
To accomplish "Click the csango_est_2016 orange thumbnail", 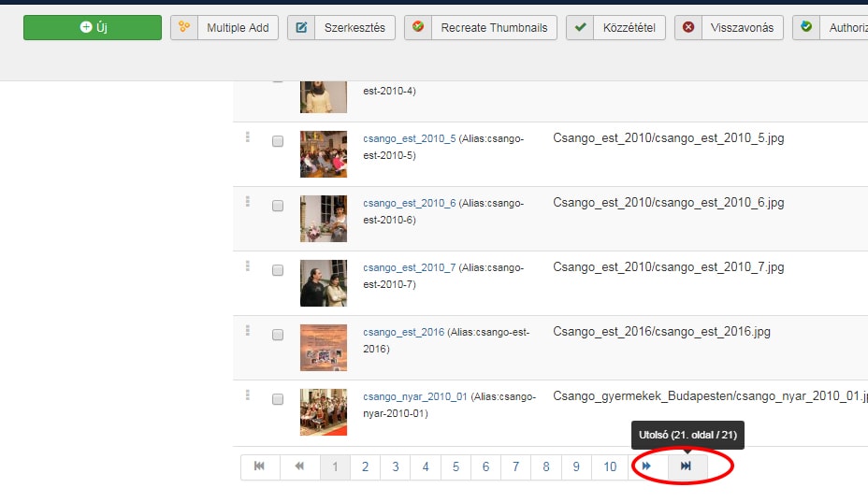I will (324, 347).
